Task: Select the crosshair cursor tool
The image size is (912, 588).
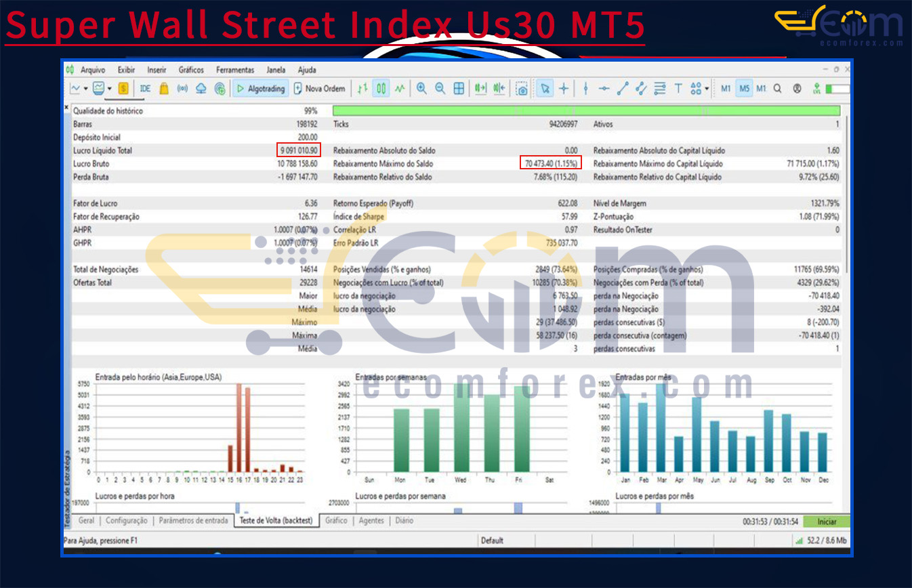Action: pos(564,89)
